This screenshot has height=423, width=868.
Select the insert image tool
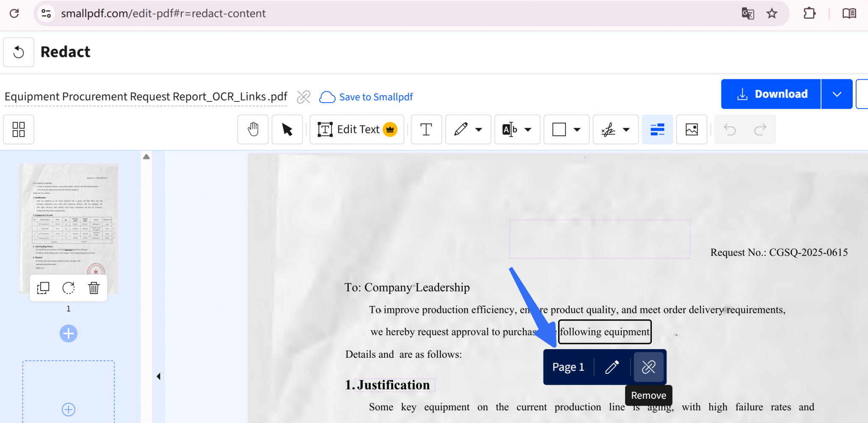coord(692,129)
